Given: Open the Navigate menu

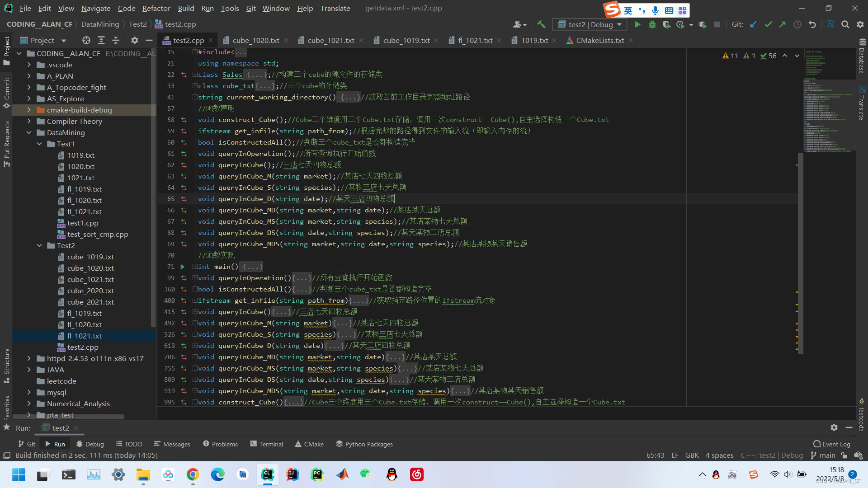Looking at the screenshot, I should [96, 8].
